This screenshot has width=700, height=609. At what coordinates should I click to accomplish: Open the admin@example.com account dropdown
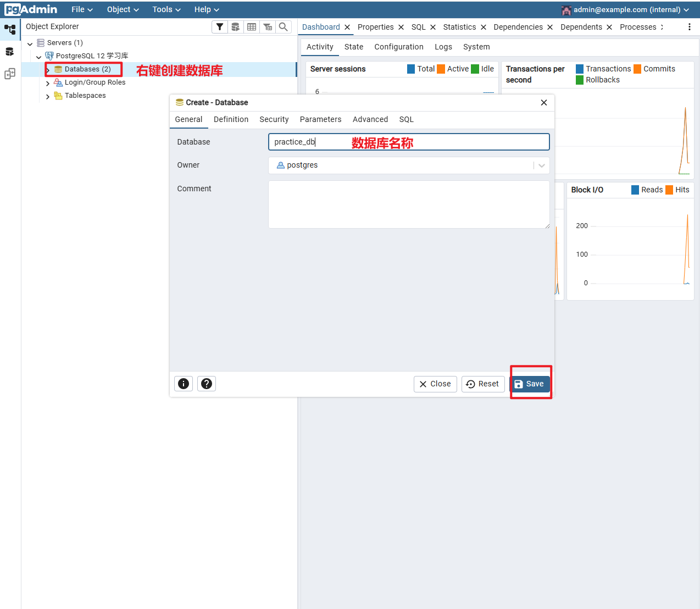coord(631,9)
